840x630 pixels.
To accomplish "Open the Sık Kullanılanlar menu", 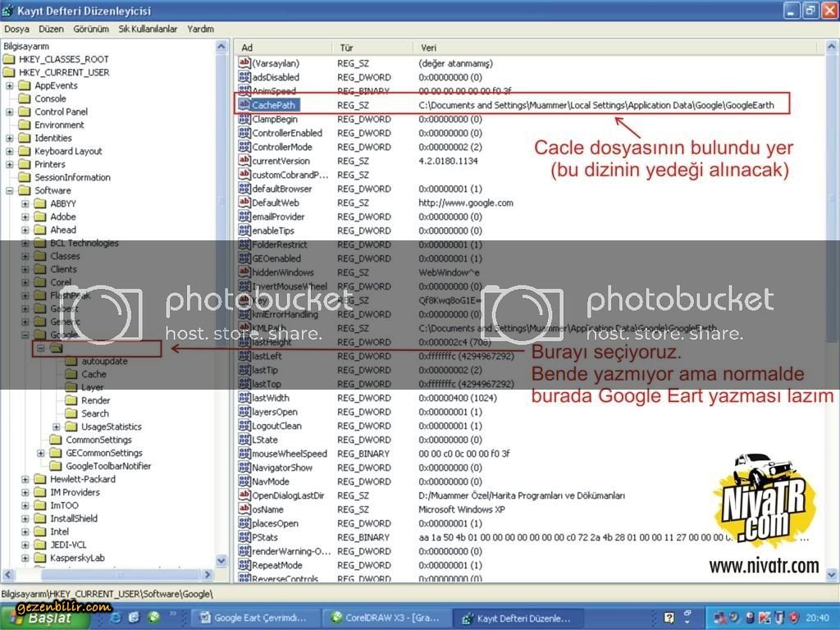I will [148, 29].
